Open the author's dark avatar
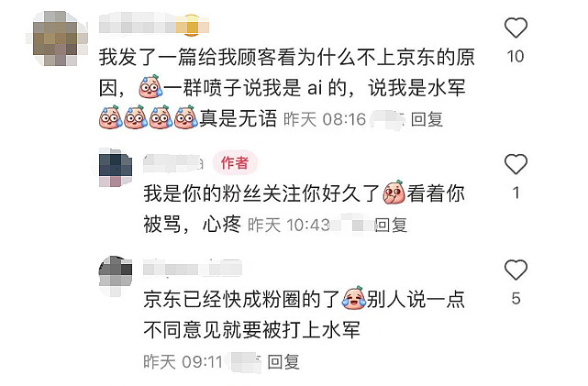 [x=116, y=168]
